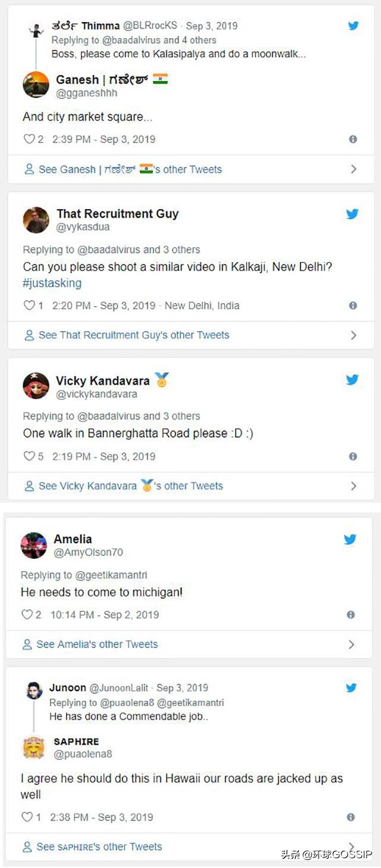
Task: See Vicky Kandavara's other Tweets
Action: point(124,486)
